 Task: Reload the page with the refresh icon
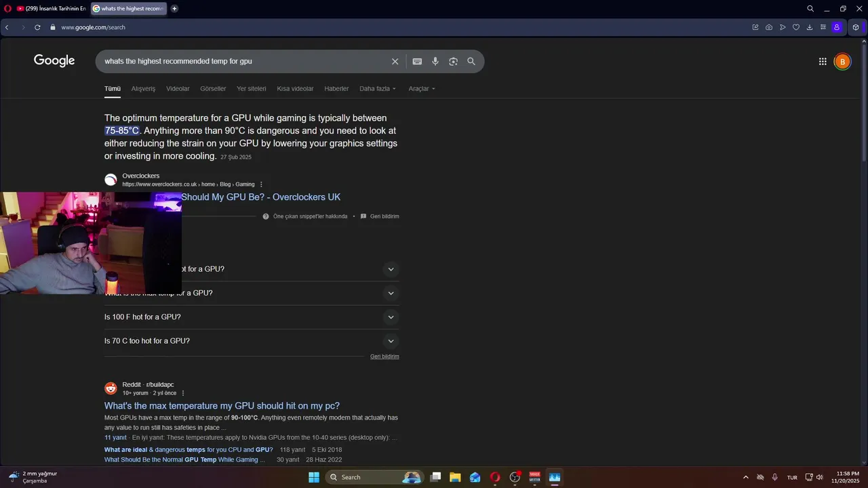pos(37,27)
